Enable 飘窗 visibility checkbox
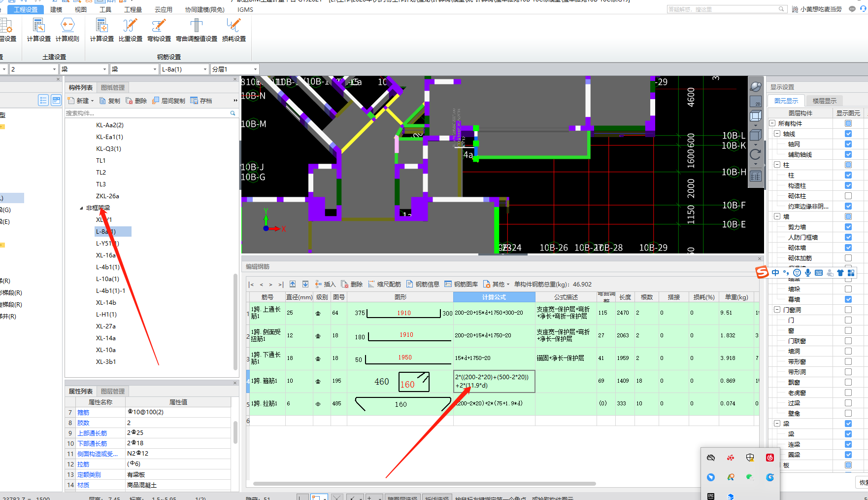Image resolution: width=868 pixels, height=500 pixels. (x=848, y=382)
